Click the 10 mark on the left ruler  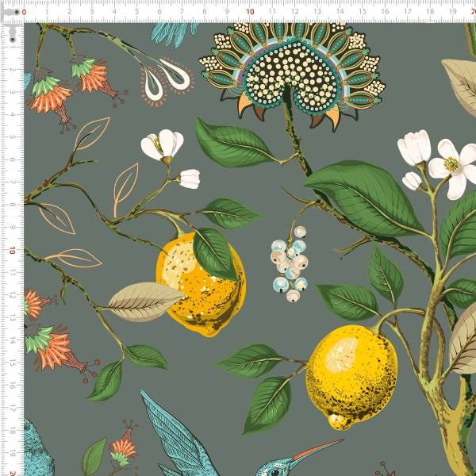pyautogui.click(x=12, y=251)
